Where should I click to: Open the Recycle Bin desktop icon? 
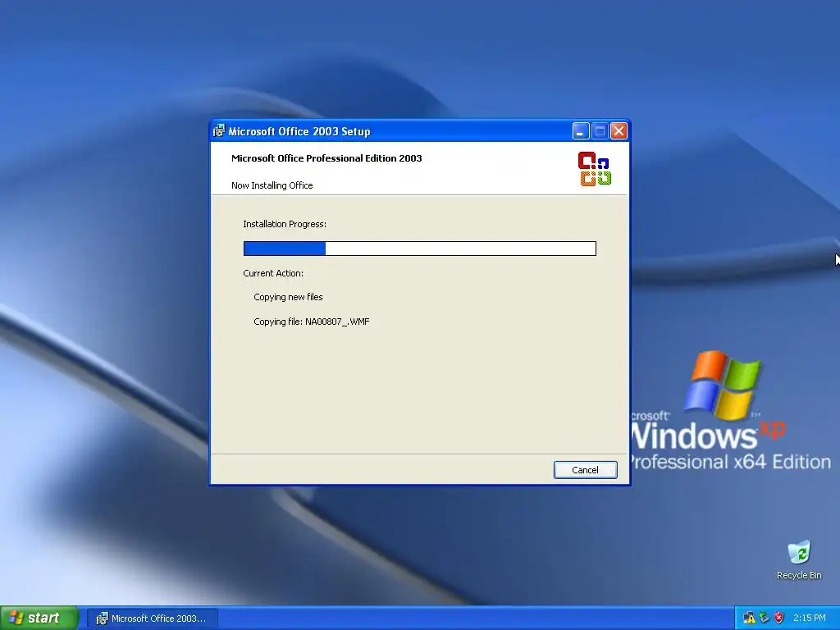pos(799,559)
